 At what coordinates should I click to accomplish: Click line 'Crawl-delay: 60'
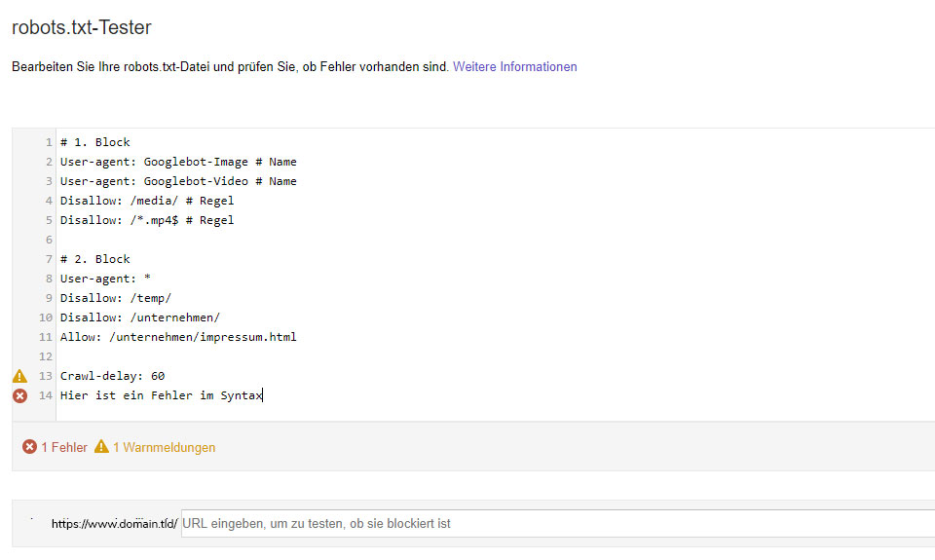pos(112,376)
